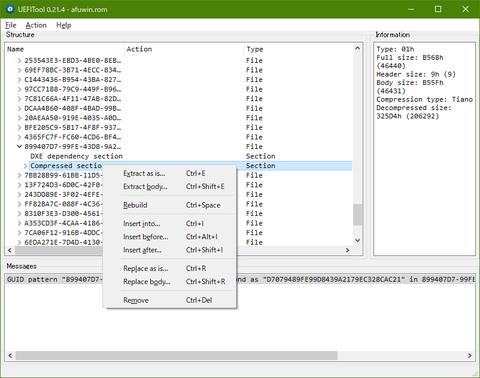Expand the 69EF78BC-3B71-4ECC file node
Image resolution: width=480 pixels, height=378 pixels.
(x=19, y=70)
